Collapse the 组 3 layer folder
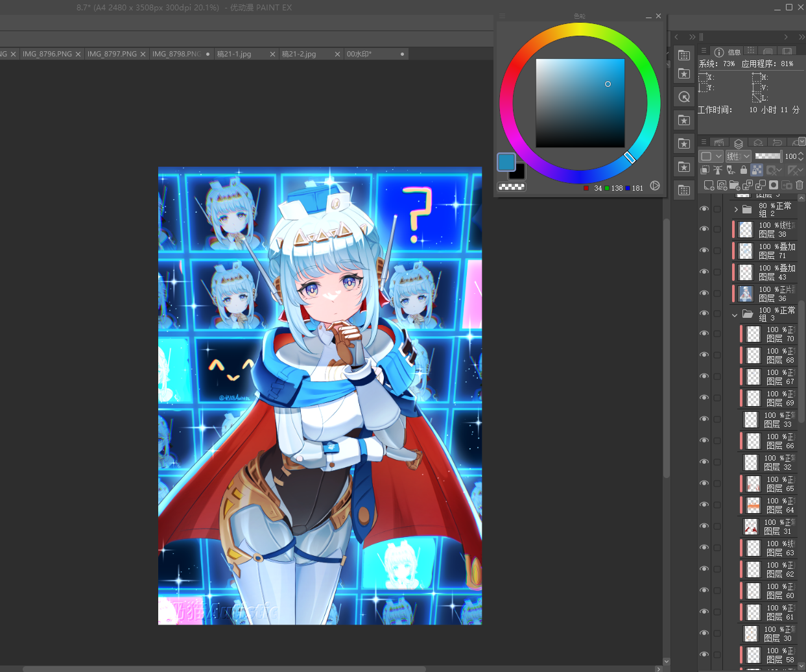 tap(735, 315)
